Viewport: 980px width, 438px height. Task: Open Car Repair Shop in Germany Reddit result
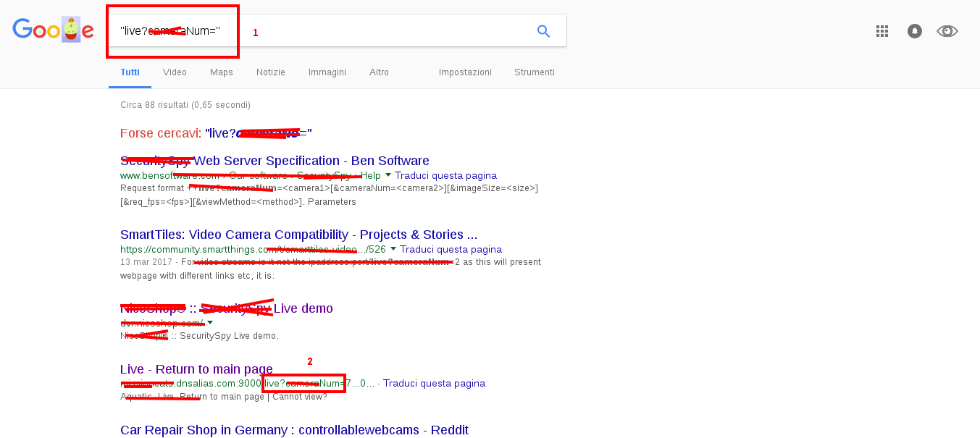tap(294, 430)
